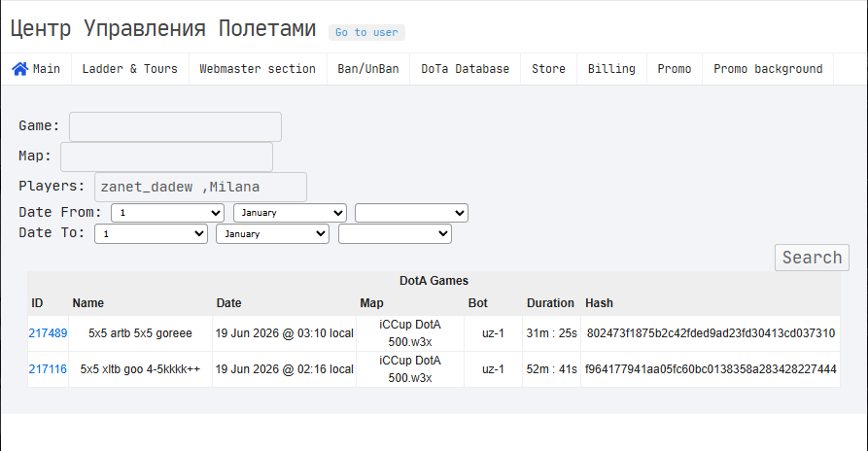Click uz-1 bot cell in row 217116
Screen dimensions: 868x451
point(493,369)
